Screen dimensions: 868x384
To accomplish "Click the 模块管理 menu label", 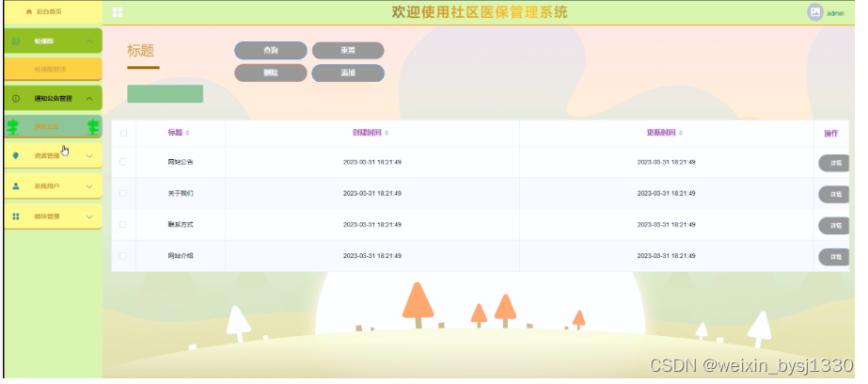I will pyautogui.click(x=47, y=216).
